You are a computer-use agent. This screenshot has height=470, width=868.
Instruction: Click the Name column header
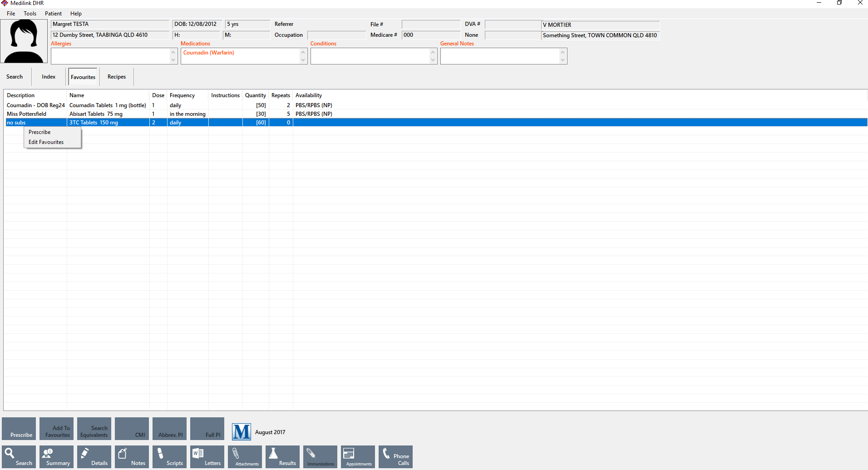[x=108, y=95]
